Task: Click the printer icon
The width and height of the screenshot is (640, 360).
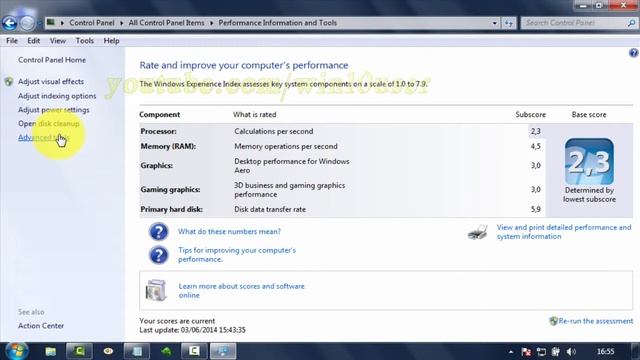Action: point(478,232)
